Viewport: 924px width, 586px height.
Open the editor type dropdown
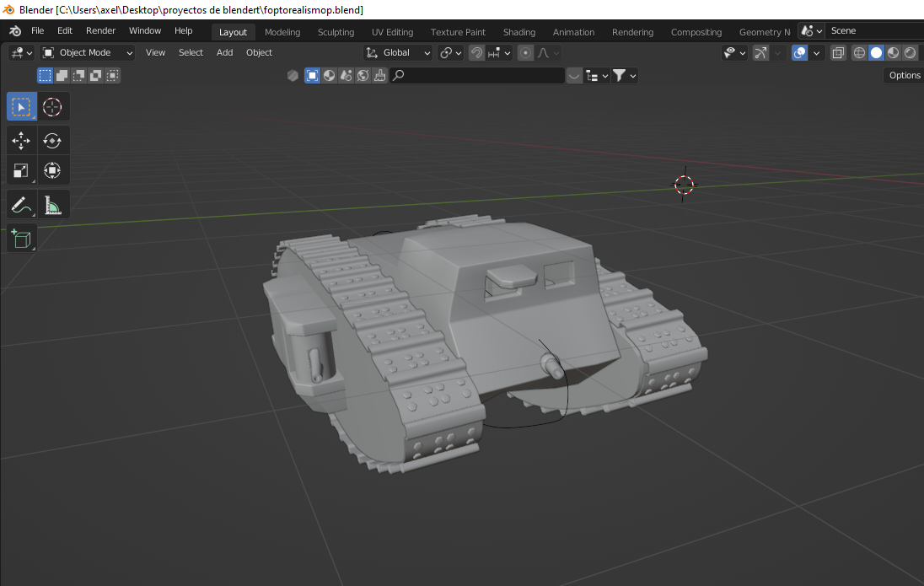21,53
